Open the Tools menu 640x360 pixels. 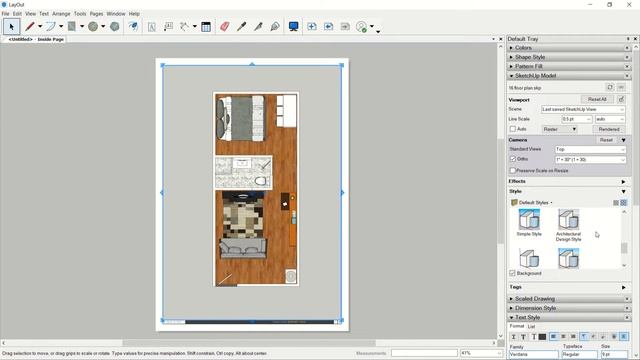(80, 13)
